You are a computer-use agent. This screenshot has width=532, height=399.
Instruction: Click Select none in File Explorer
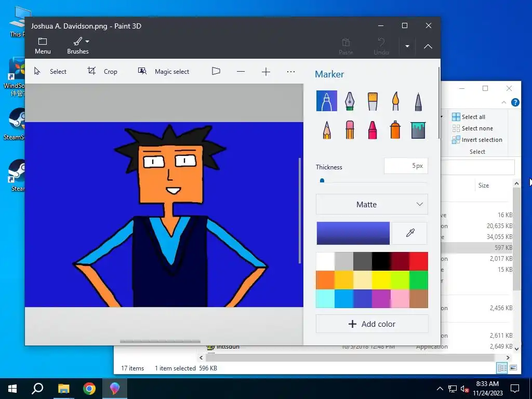tap(473, 128)
